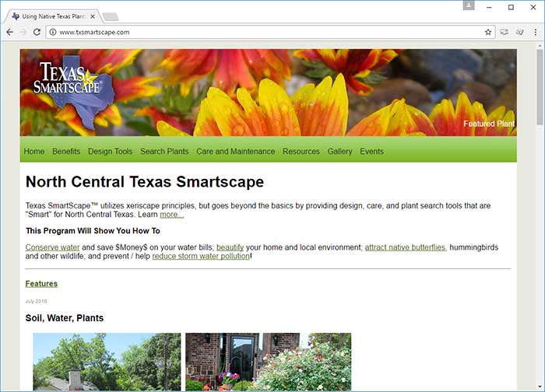
Task: Open the Featured Plant link on the banner
Action: click(489, 124)
